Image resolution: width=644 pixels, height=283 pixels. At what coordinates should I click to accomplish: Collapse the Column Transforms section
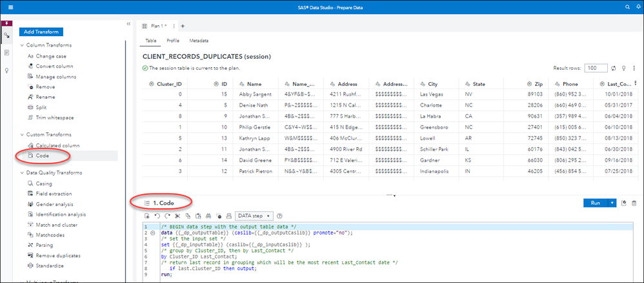22,45
